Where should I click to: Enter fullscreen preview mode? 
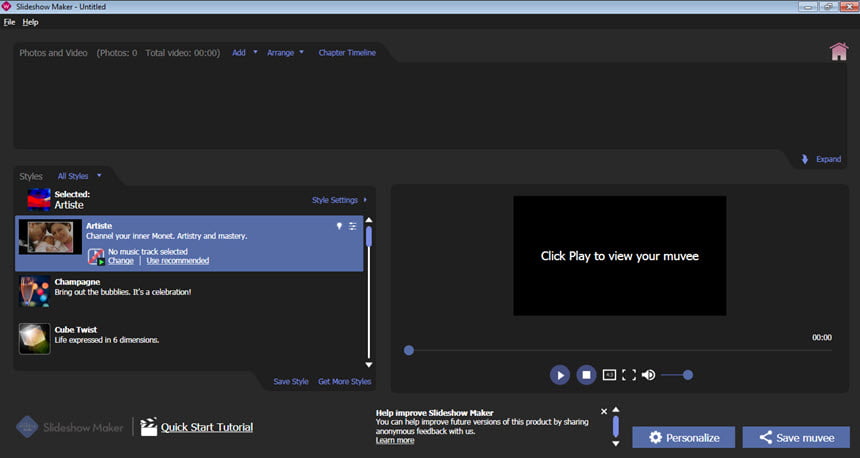(x=629, y=375)
